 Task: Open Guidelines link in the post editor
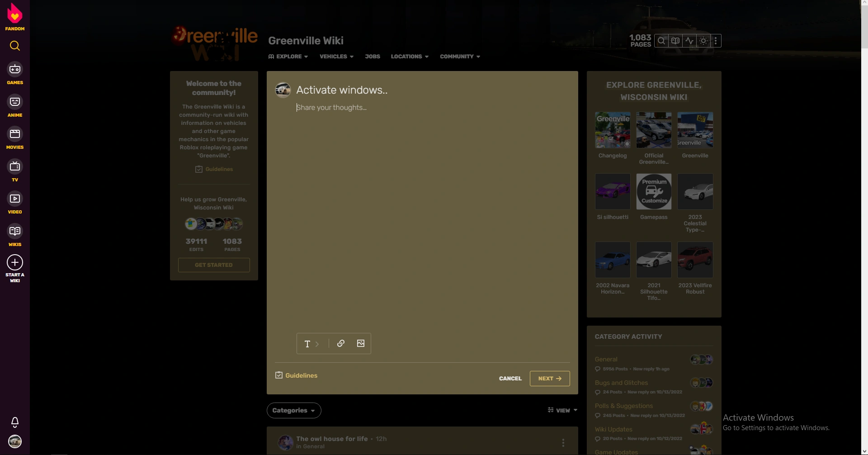coord(297,375)
